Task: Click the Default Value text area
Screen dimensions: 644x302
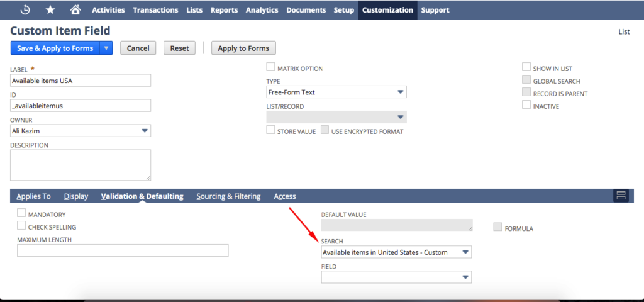Action: (x=397, y=225)
